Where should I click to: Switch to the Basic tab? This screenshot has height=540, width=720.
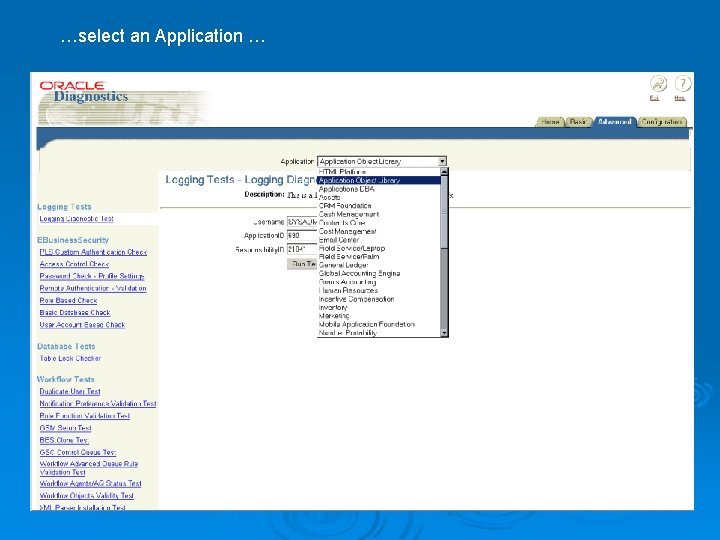(577, 122)
